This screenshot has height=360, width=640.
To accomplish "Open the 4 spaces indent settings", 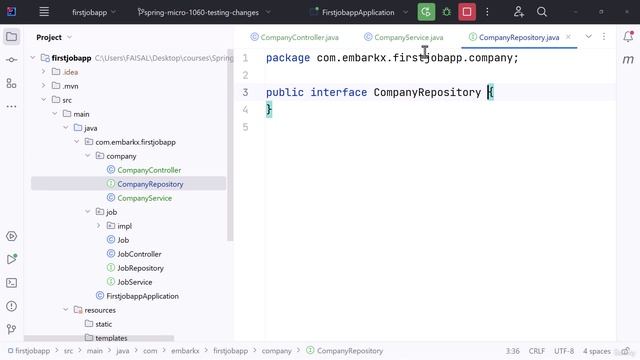I will click(596, 351).
